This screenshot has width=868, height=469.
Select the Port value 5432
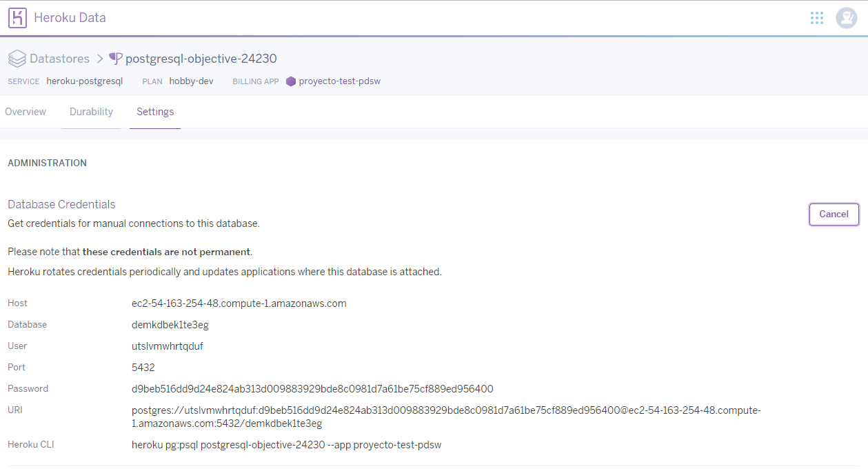(143, 368)
